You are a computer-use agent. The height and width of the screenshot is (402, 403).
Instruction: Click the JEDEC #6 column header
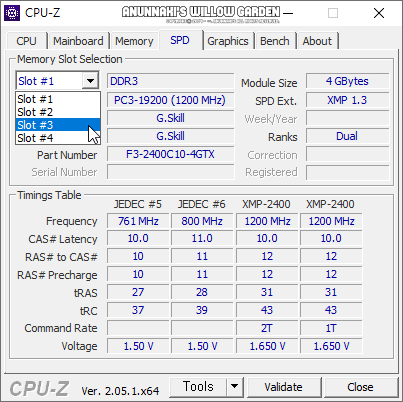pyautogui.click(x=202, y=204)
